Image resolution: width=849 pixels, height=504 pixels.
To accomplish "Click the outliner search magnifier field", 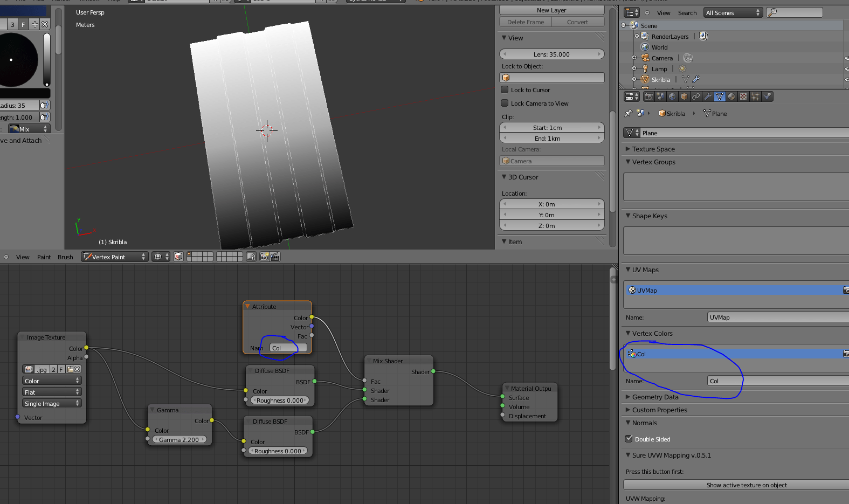I will (x=795, y=12).
